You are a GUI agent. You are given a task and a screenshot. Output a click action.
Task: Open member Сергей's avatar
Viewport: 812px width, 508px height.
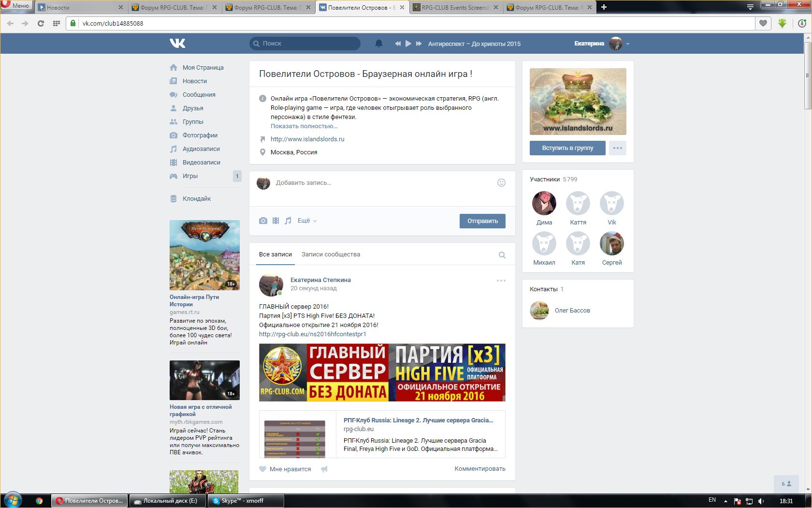point(612,243)
